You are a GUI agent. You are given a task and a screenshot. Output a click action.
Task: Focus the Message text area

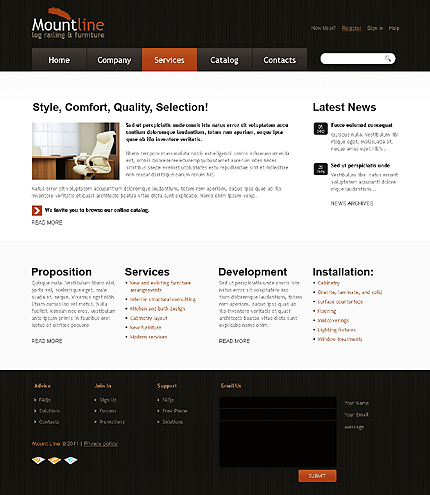[278, 444]
